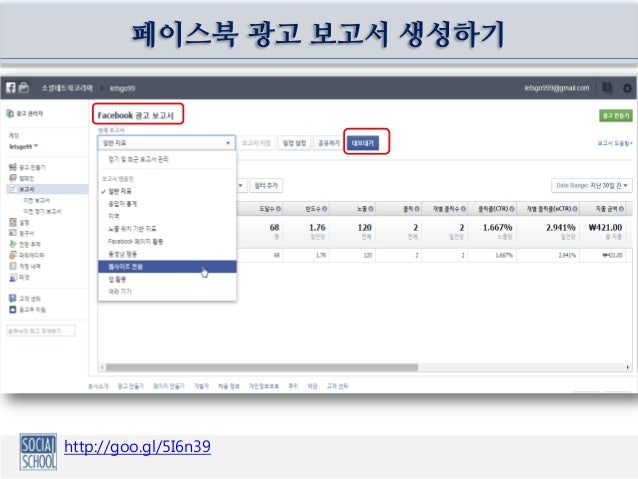Click the 필터 추가 add filter button
This screenshot has width=638, height=479.
pos(266,186)
